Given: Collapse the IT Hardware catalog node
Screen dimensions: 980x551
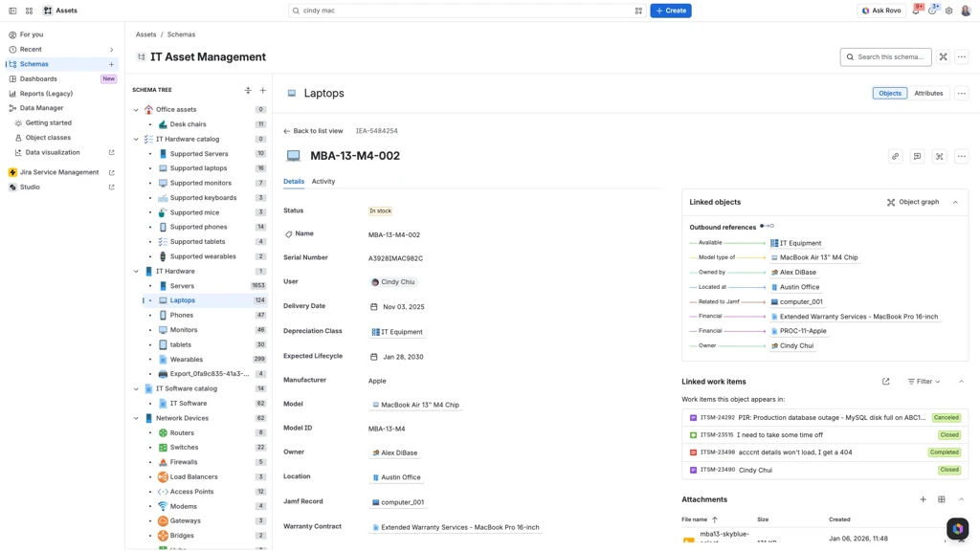Looking at the screenshot, I should coord(136,140).
